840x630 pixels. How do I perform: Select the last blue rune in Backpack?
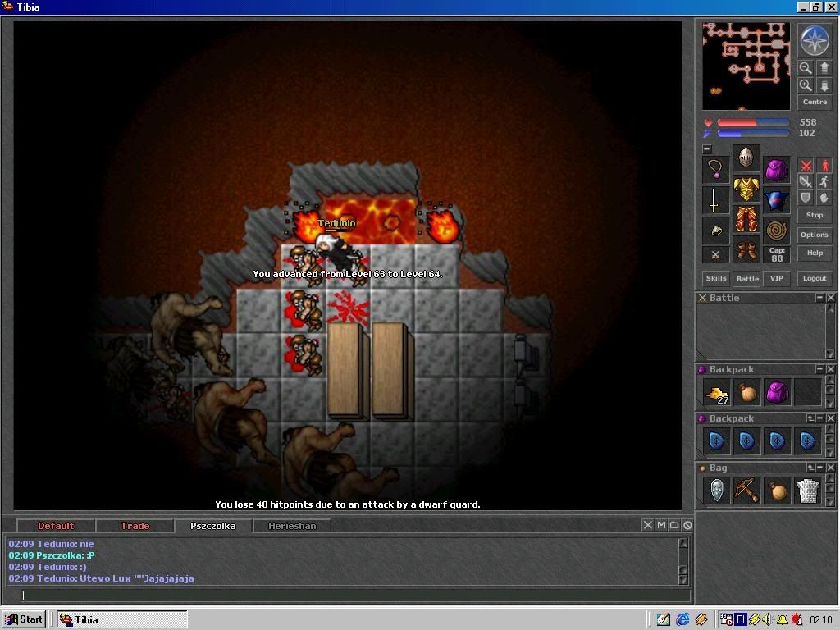807,441
